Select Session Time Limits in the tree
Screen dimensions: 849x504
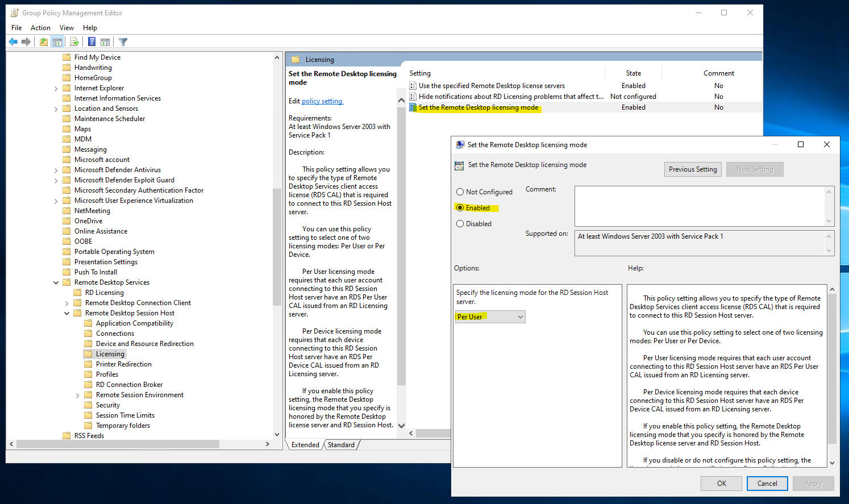tap(125, 415)
